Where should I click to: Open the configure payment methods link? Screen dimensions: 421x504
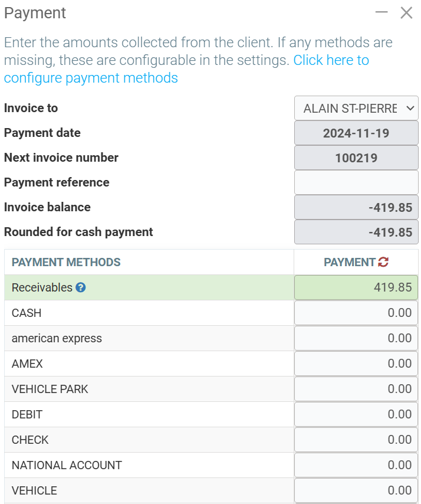pyautogui.click(x=91, y=77)
